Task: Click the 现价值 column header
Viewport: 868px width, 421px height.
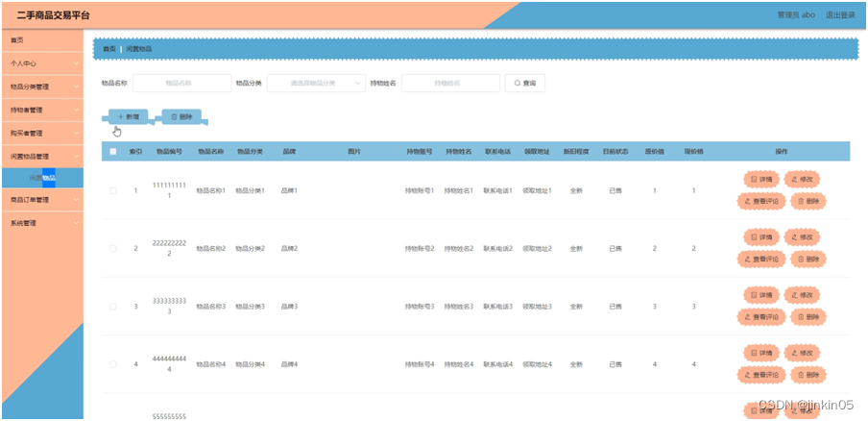Action: pyautogui.click(x=693, y=151)
